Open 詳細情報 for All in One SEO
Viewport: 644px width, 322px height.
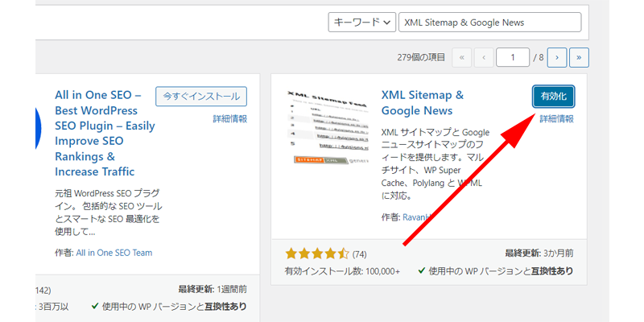pos(230,119)
